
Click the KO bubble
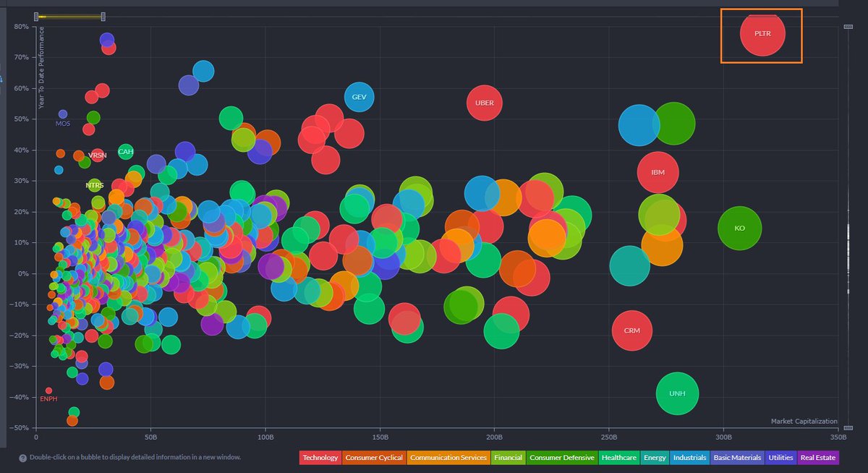pos(740,228)
